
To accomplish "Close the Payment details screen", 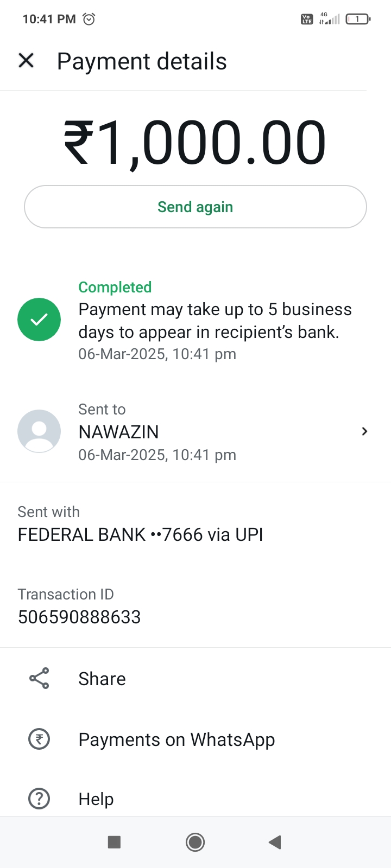I will (26, 61).
